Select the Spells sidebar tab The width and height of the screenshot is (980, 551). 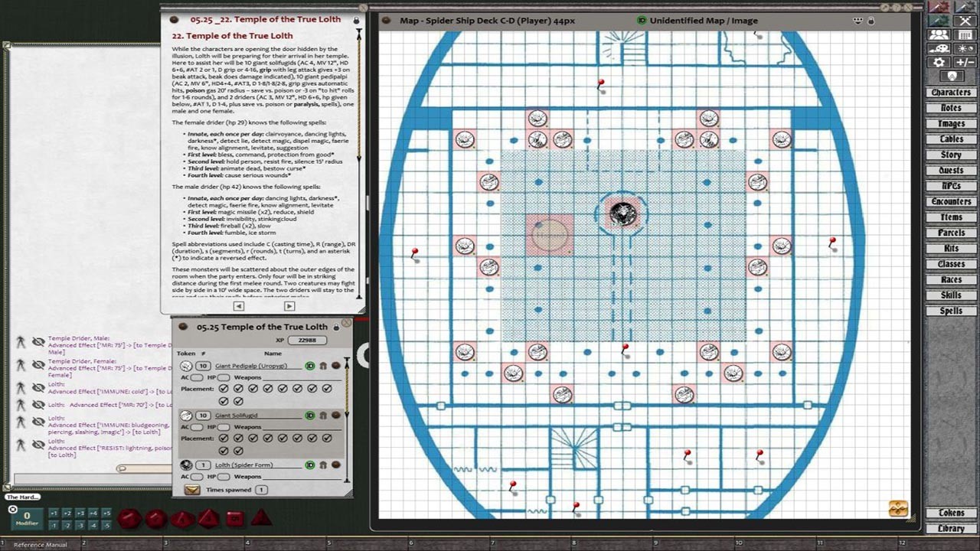pos(950,310)
